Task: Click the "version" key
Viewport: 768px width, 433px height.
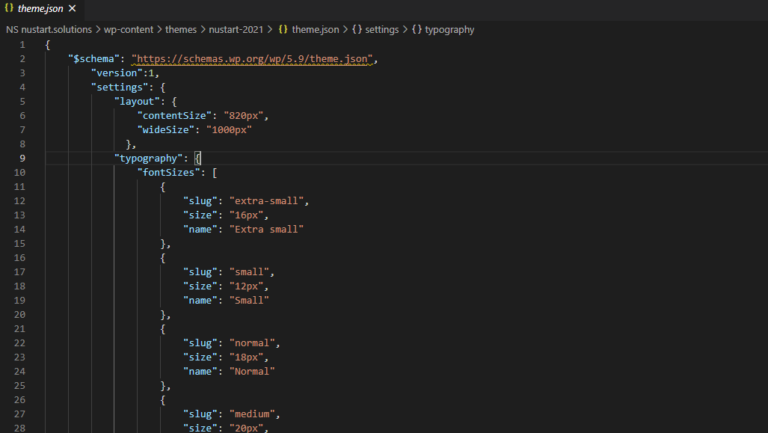Action: 117,73
